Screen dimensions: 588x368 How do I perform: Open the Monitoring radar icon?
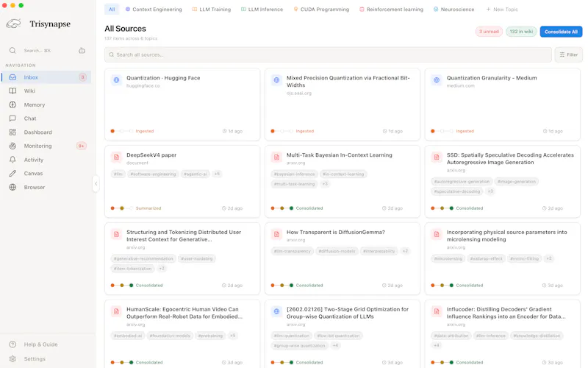12,146
